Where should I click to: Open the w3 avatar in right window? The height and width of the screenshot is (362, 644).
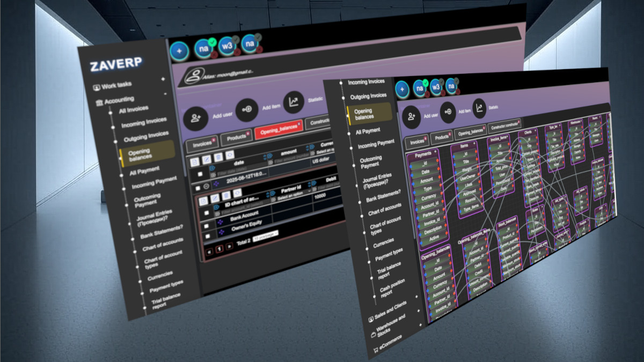click(436, 86)
